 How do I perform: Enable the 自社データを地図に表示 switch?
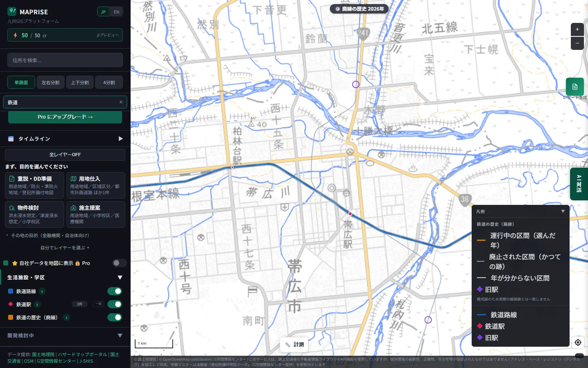(x=119, y=263)
